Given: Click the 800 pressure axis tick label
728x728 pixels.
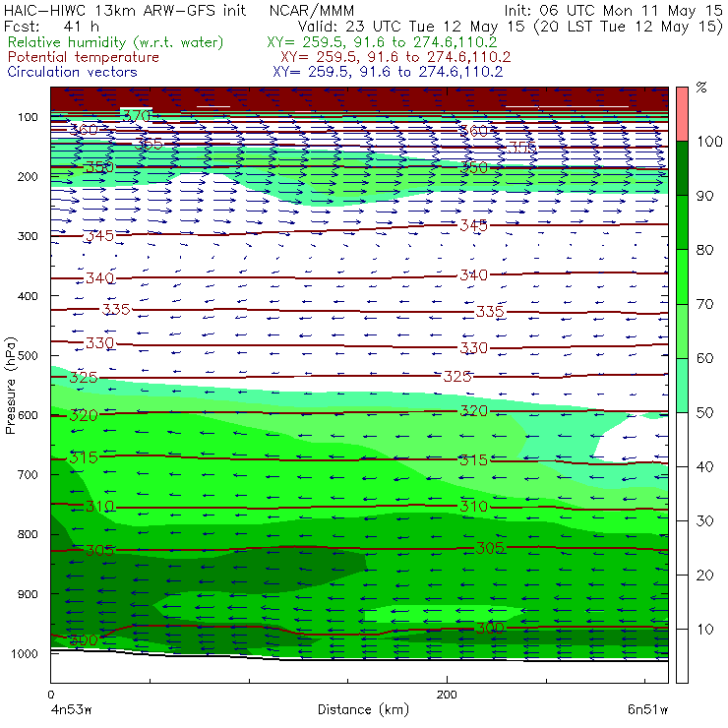Looking at the screenshot, I should 28,534.
